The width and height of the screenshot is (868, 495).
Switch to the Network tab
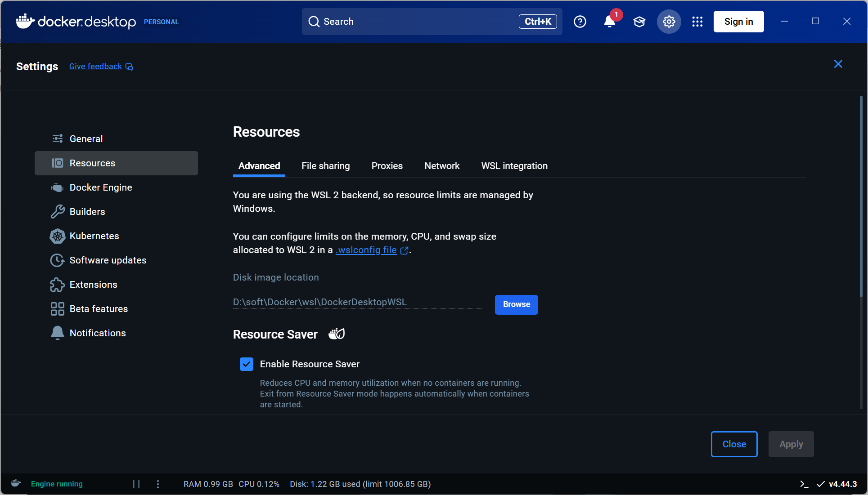(442, 166)
